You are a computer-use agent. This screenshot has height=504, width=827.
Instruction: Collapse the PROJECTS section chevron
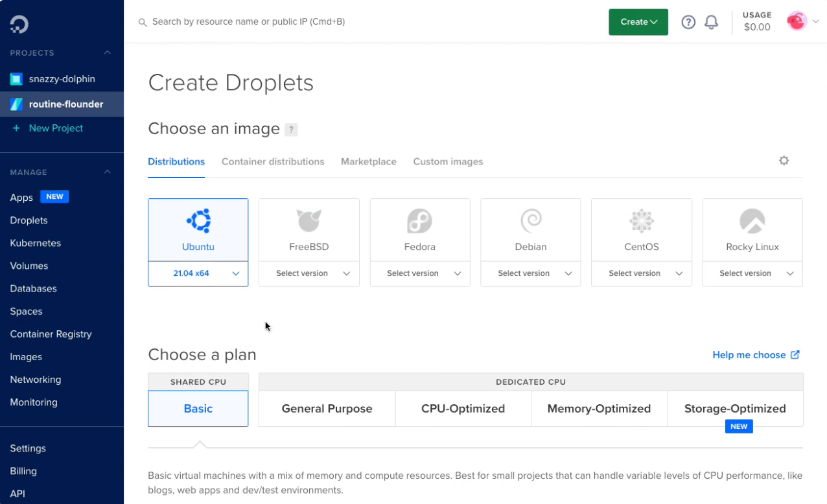pos(108,52)
